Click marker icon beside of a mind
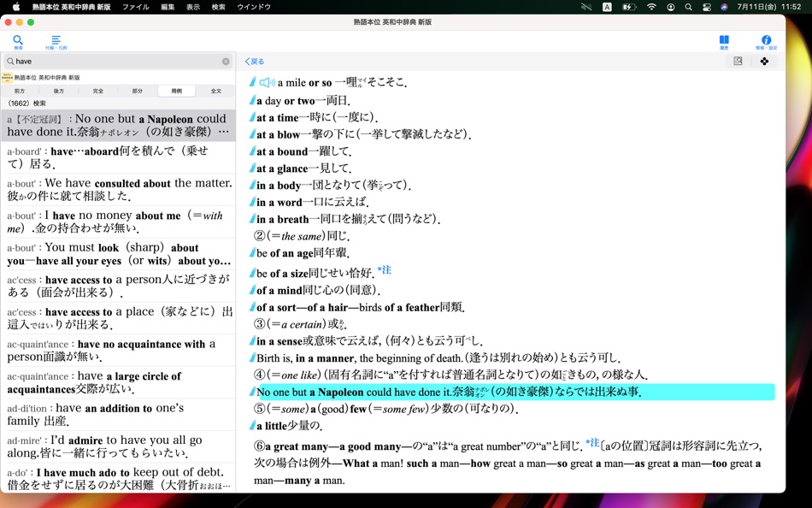The height and width of the screenshot is (508, 812). (252, 290)
